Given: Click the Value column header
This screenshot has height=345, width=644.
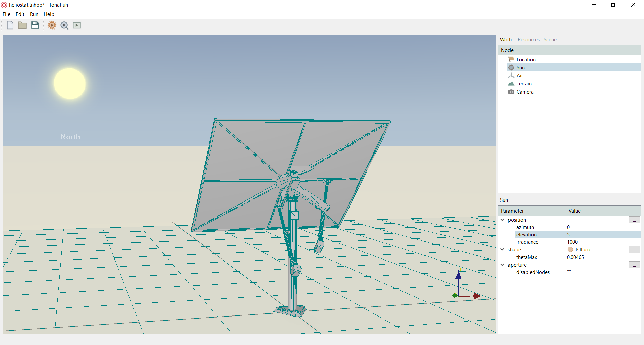Looking at the screenshot, I should (603, 211).
